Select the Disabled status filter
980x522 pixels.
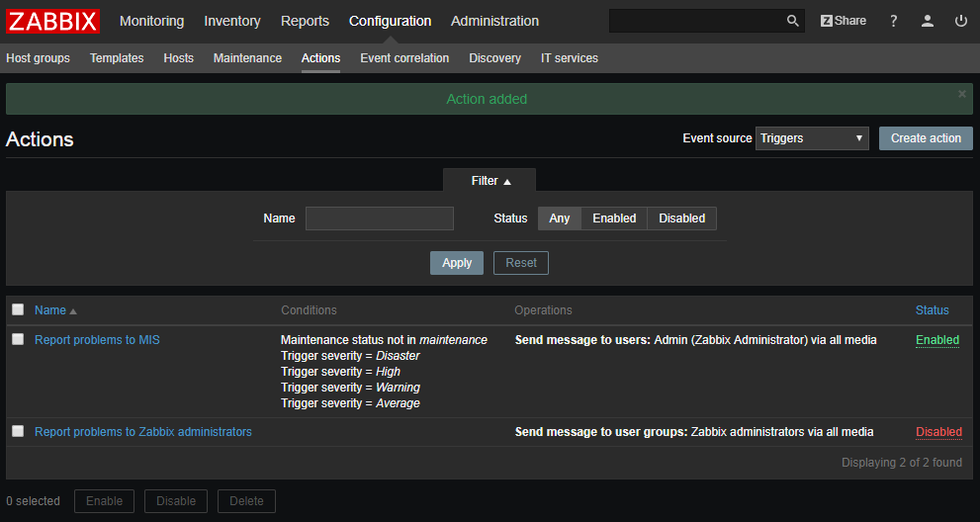[682, 218]
